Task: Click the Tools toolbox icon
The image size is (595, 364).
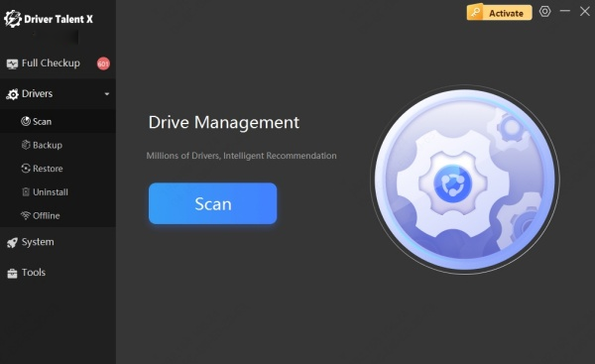Action: [12, 273]
